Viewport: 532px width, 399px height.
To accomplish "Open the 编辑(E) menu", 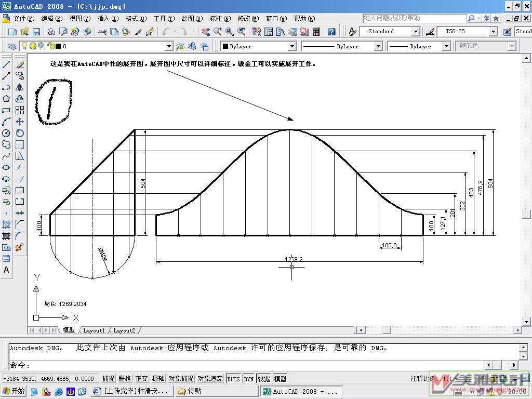I will point(51,19).
